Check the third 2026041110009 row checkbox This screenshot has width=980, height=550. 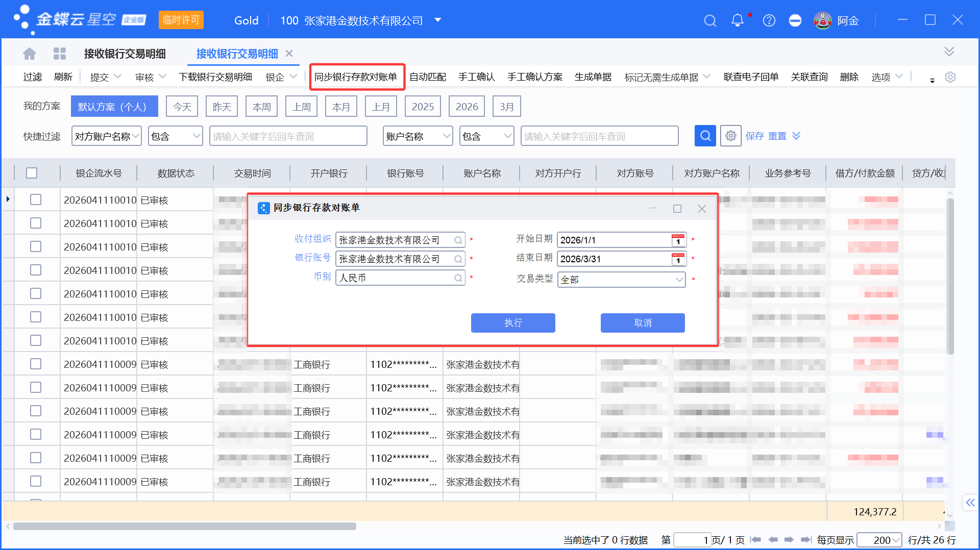pos(36,411)
